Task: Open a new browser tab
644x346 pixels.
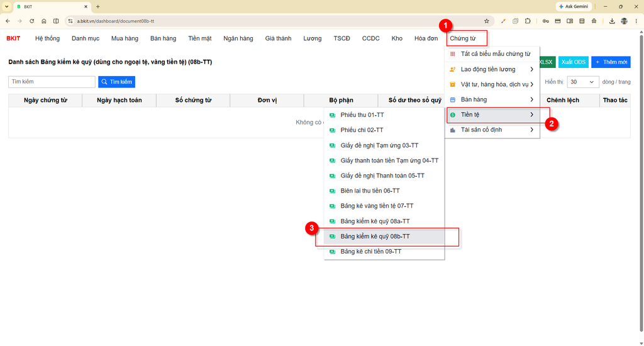Action: (x=97, y=6)
